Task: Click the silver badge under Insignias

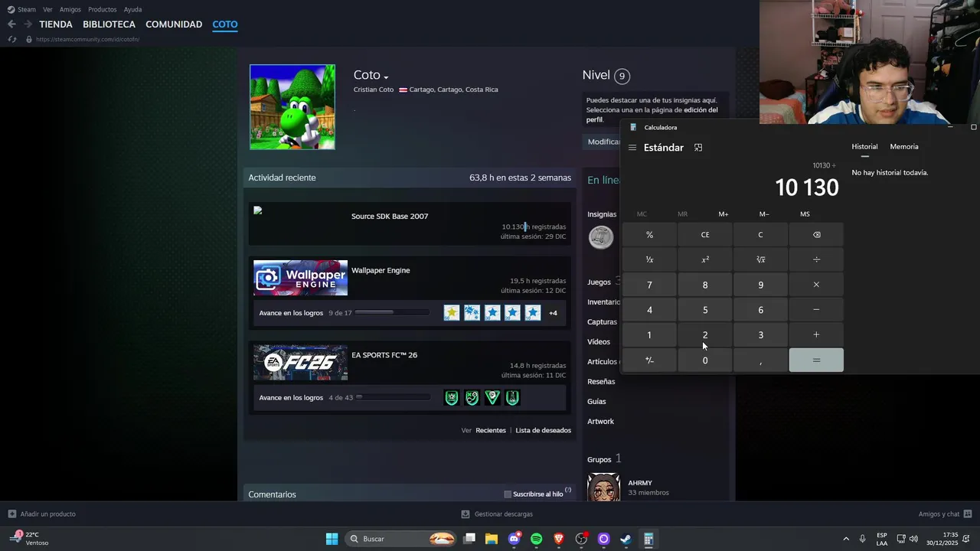Action: click(601, 237)
